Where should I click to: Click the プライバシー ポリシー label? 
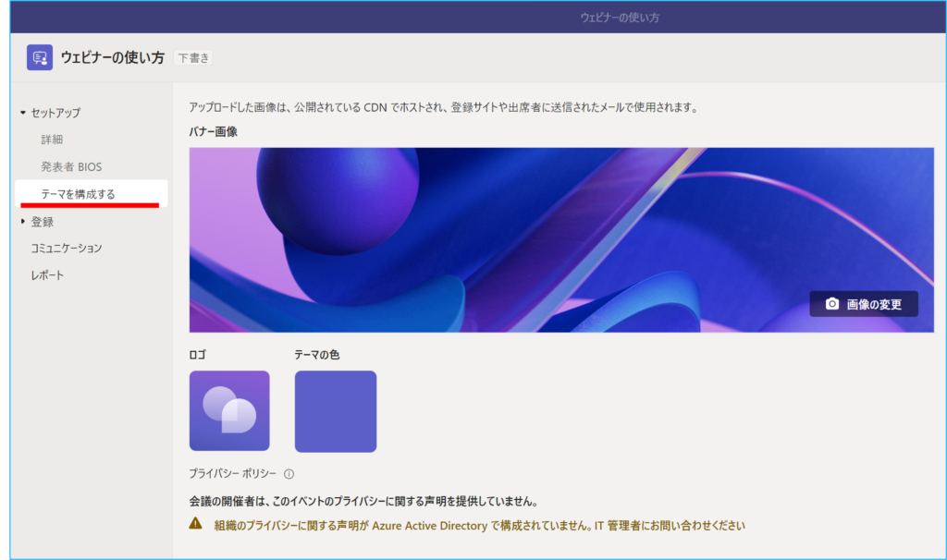pos(232,474)
